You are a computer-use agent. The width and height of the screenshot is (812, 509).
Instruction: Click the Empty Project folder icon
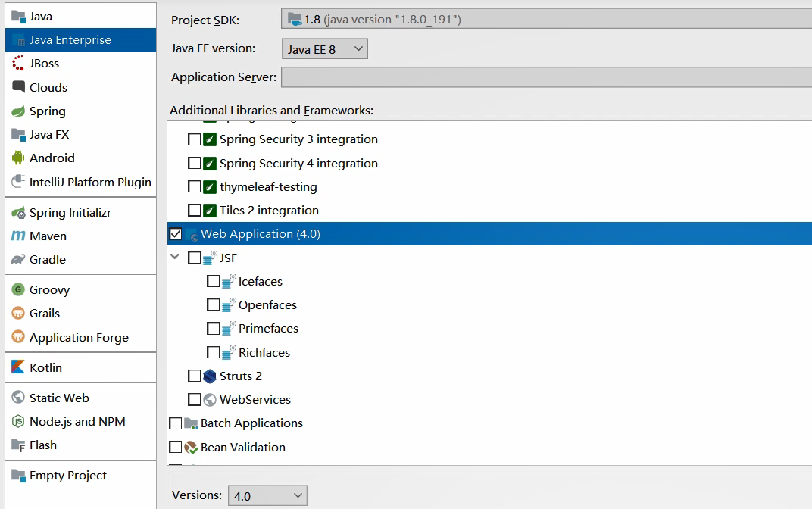pos(18,476)
